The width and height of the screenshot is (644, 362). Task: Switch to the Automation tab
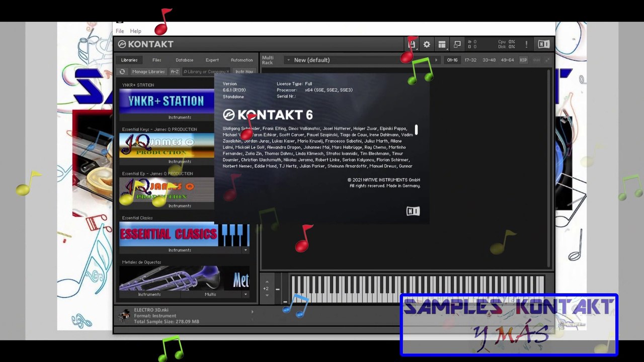(x=242, y=60)
